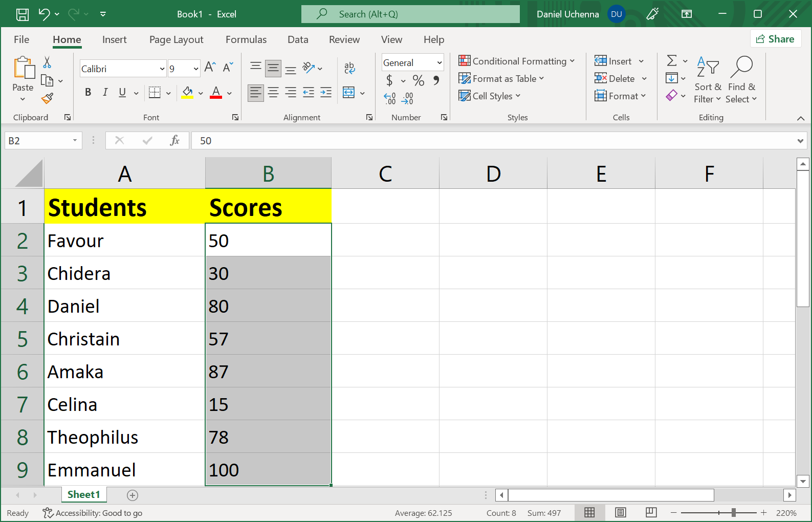Increase font size with larger A icon
This screenshot has width=812, height=522.
210,67
